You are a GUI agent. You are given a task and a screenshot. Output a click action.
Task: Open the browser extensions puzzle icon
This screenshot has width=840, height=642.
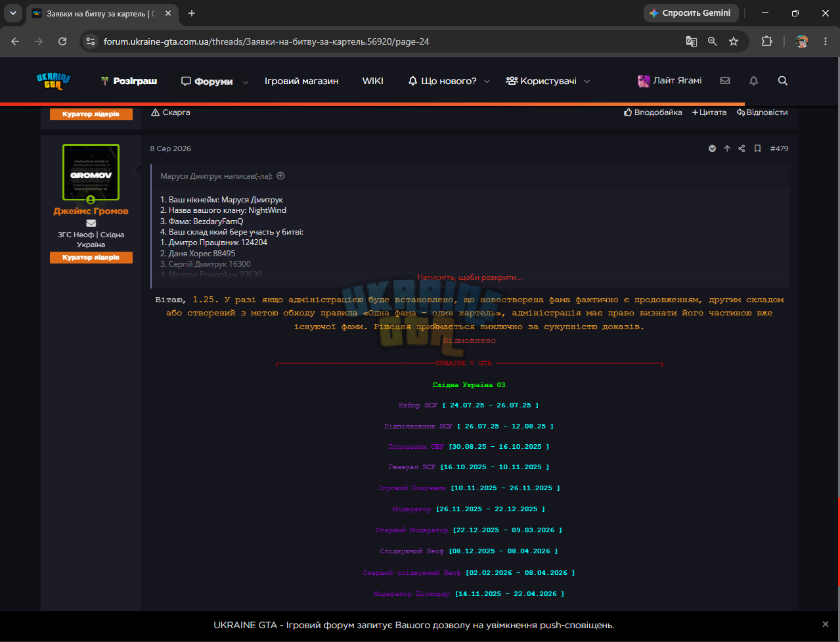[766, 41]
